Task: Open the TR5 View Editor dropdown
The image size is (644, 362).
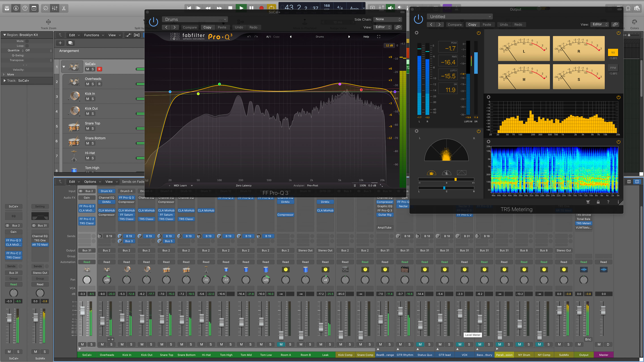Action: pos(600,24)
